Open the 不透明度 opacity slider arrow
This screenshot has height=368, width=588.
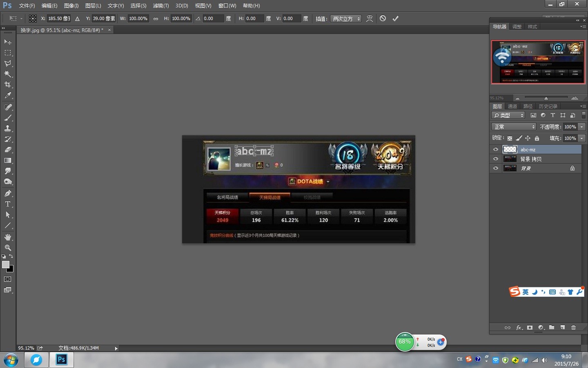pos(582,127)
